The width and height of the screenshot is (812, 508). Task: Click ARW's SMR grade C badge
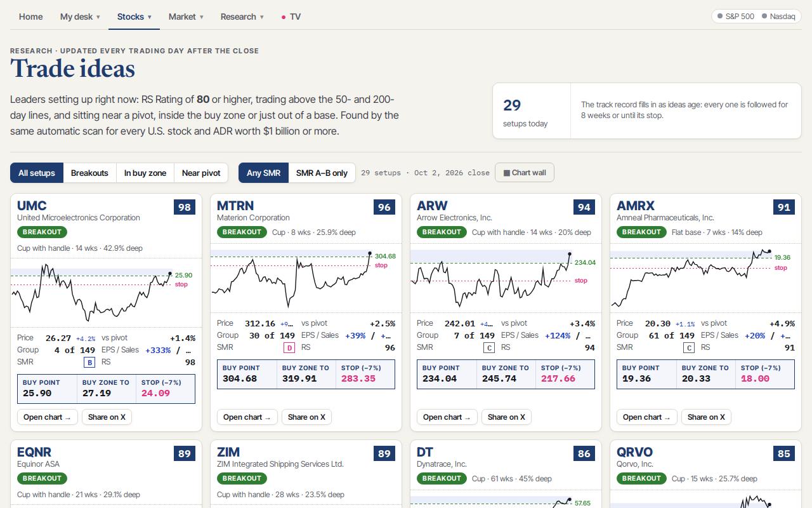click(489, 348)
